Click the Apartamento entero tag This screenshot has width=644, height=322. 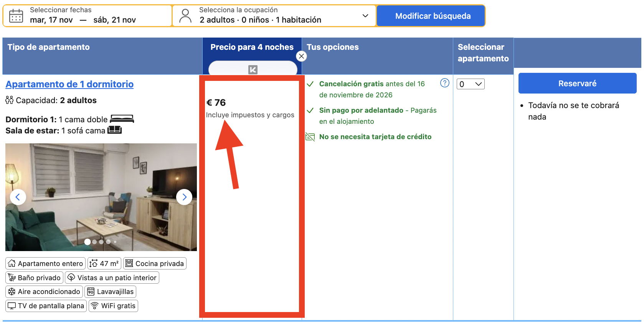(x=45, y=263)
